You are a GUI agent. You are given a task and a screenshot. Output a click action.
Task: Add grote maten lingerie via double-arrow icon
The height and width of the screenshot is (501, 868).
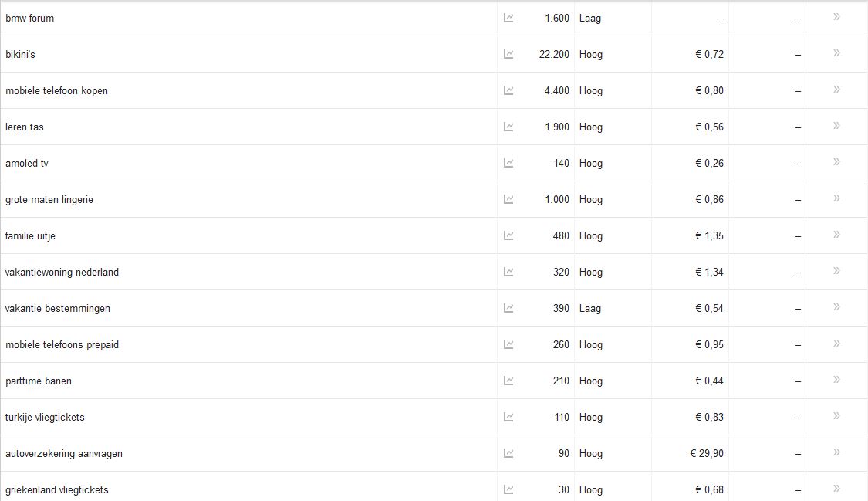pyautogui.click(x=836, y=198)
